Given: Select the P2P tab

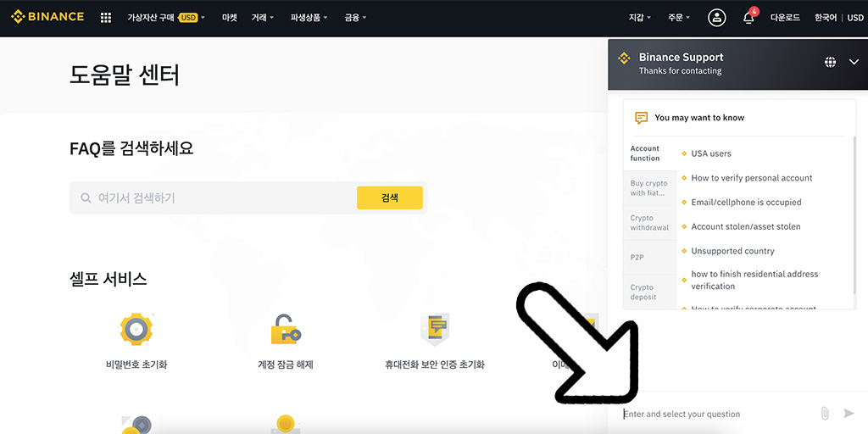Looking at the screenshot, I should [x=649, y=258].
